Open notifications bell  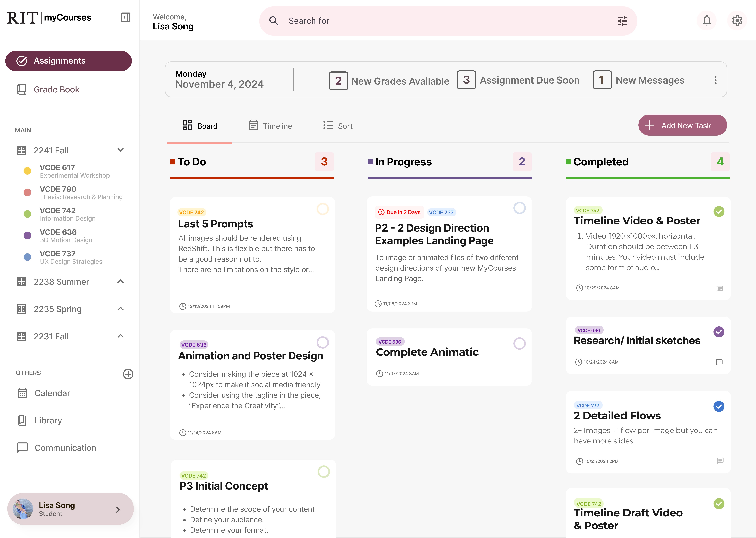pyautogui.click(x=707, y=20)
